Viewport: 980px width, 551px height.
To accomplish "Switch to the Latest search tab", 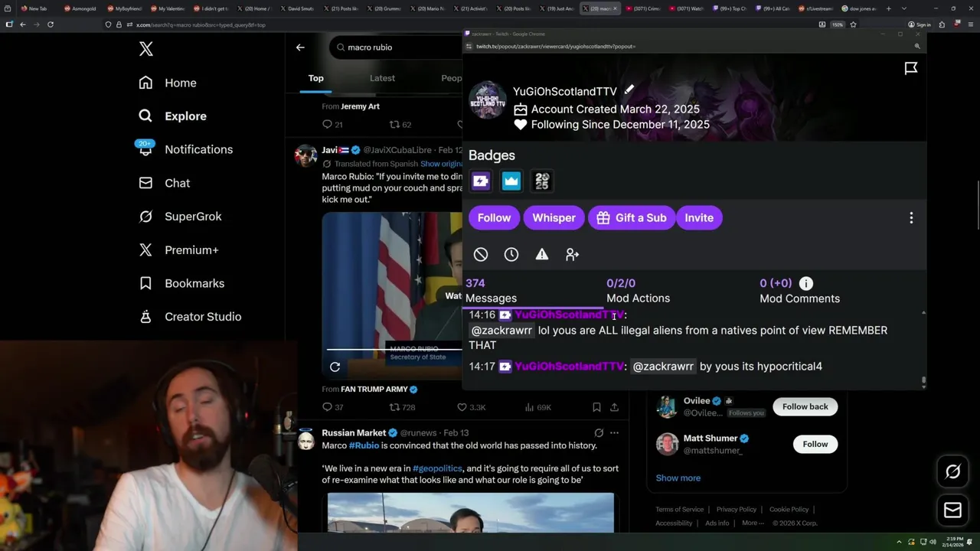I will [x=382, y=78].
